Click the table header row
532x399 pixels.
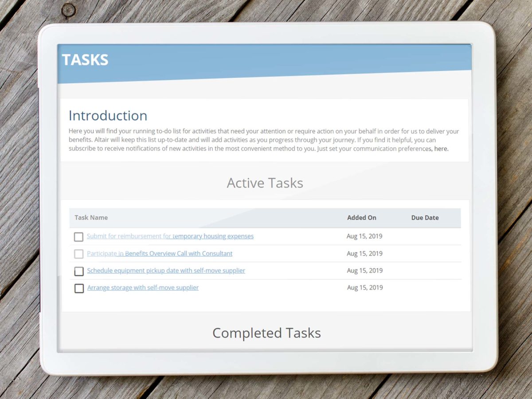point(265,218)
